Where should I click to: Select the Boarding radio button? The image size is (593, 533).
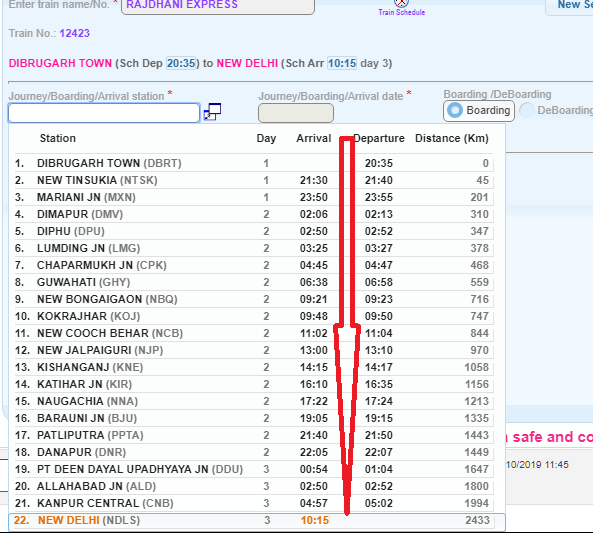pos(455,110)
